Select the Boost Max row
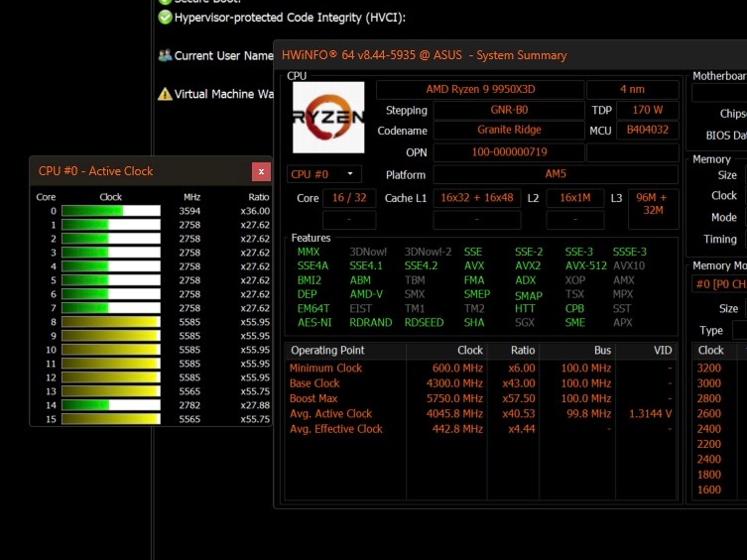The width and height of the screenshot is (747, 560). tap(481, 398)
